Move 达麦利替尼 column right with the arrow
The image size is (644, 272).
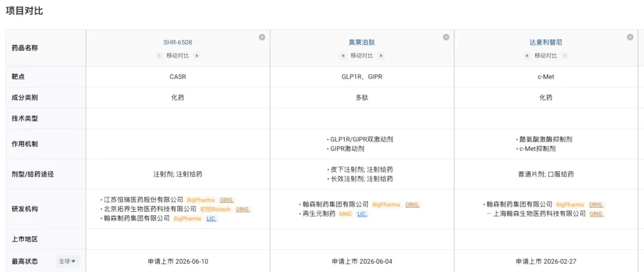[565, 55]
